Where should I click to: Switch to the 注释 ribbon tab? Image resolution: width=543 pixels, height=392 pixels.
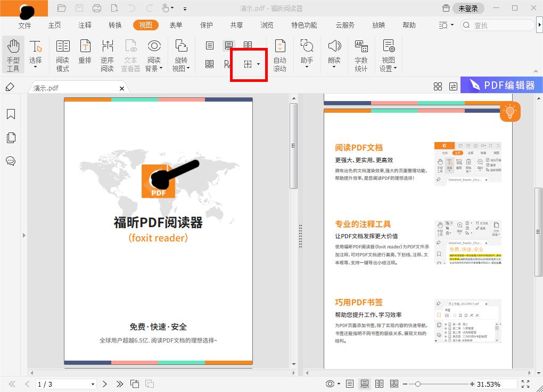click(x=84, y=24)
